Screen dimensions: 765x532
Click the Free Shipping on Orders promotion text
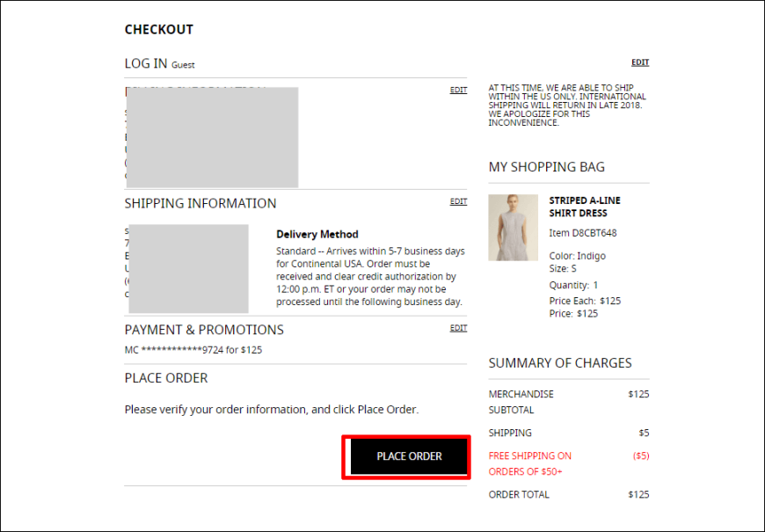point(529,463)
